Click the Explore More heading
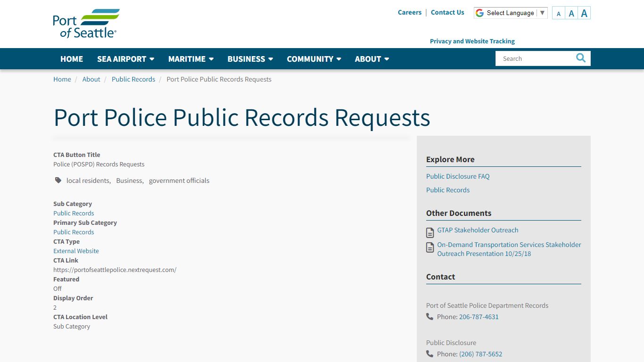The width and height of the screenshot is (644, 362). pos(450,159)
